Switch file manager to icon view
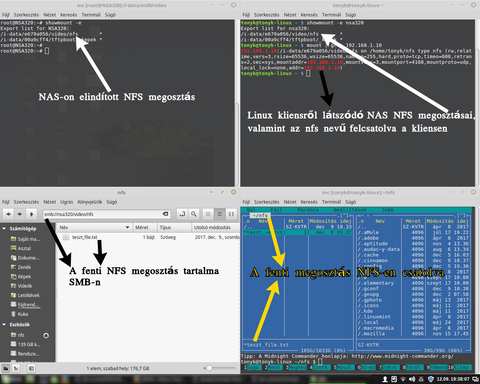The height and width of the screenshot is (384, 480). pyautogui.click(x=208, y=214)
